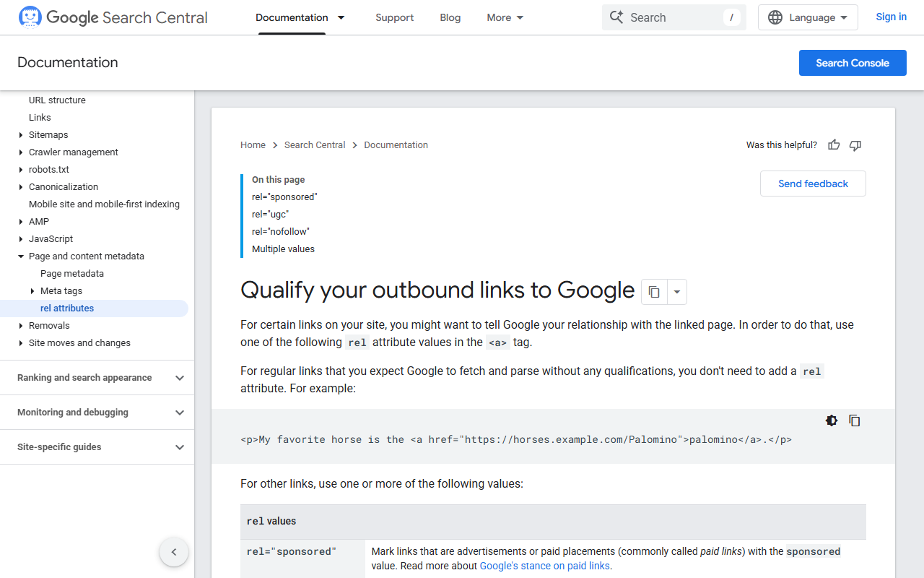Toggle dark code theme icon
The width and height of the screenshot is (924, 578).
tap(832, 420)
